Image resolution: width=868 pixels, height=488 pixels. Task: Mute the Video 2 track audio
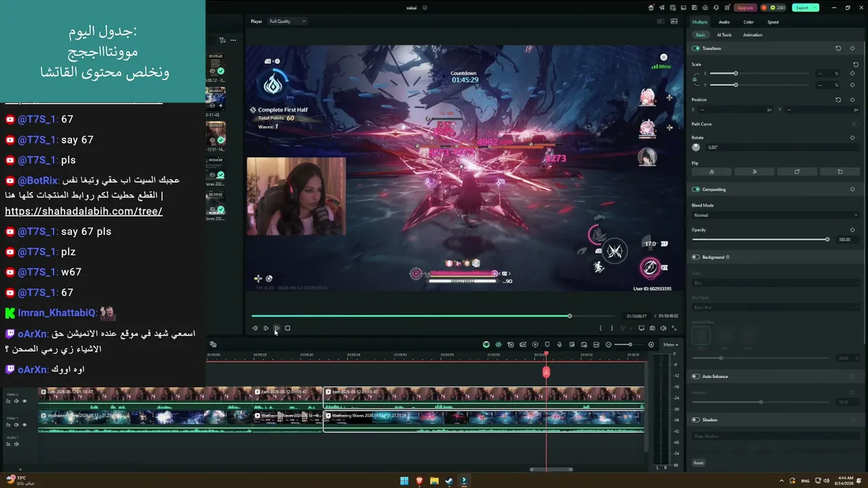[16, 401]
